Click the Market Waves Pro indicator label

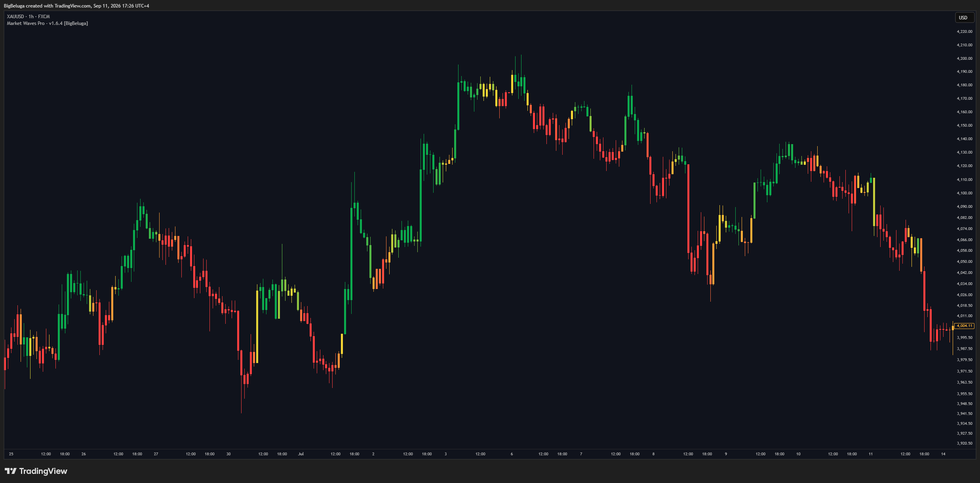tap(48, 23)
